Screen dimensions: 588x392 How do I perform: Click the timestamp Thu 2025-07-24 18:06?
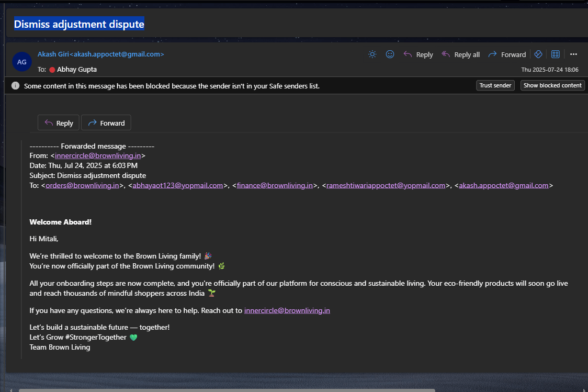coord(550,70)
